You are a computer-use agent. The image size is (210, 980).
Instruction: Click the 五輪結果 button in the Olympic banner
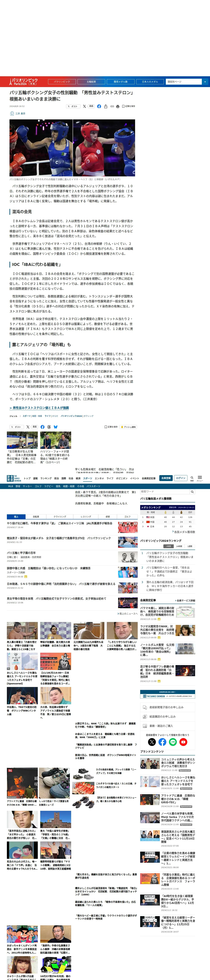click(x=91, y=82)
